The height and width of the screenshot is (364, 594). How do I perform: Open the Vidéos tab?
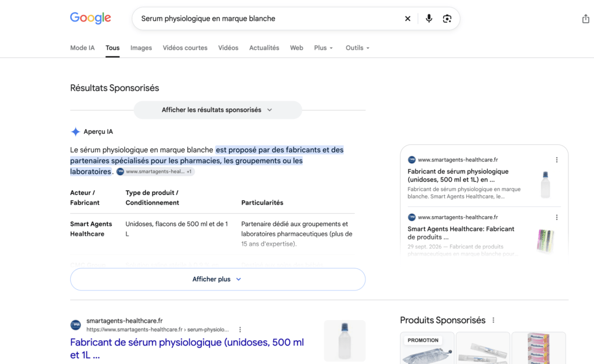228,48
